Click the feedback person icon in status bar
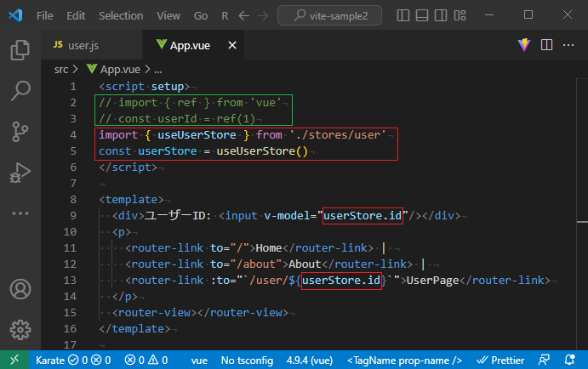 544,360
